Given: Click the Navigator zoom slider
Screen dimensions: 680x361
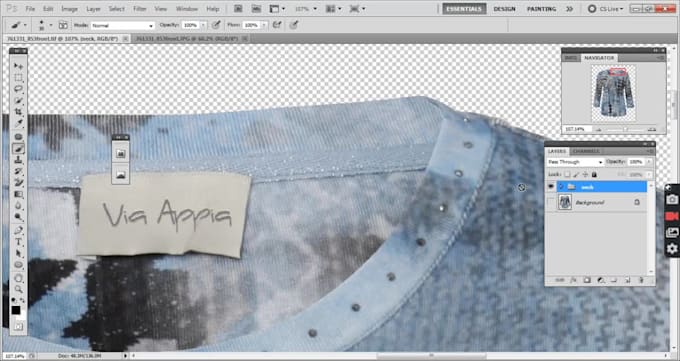Looking at the screenshot, I should (624, 129).
